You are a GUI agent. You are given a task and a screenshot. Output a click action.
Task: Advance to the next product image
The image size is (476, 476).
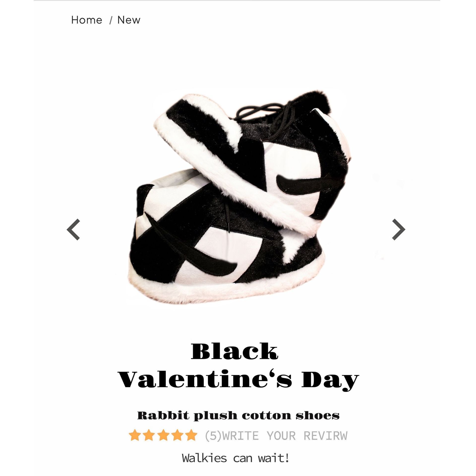click(x=398, y=230)
